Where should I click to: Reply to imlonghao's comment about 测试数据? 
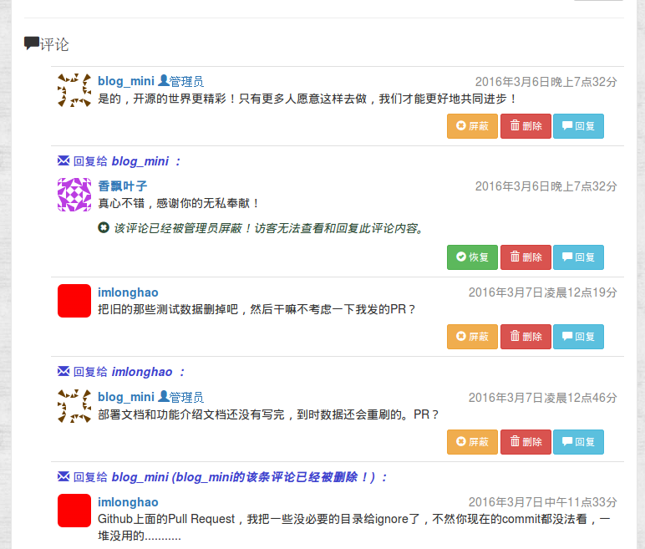point(578,336)
